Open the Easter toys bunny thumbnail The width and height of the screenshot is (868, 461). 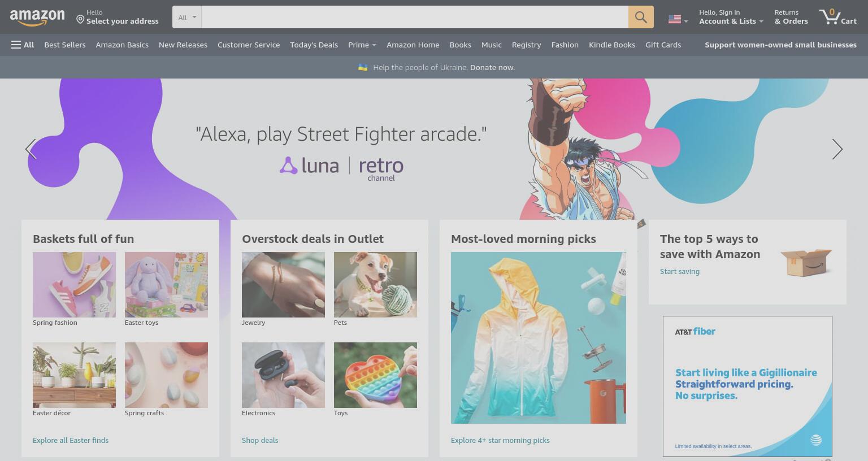pos(166,285)
